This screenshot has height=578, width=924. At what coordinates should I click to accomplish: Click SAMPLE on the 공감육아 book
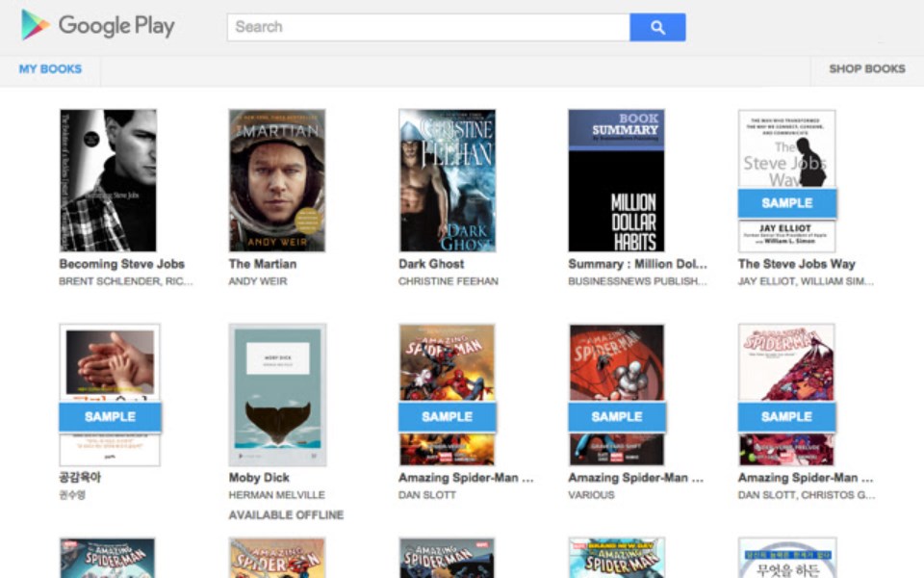click(x=109, y=416)
